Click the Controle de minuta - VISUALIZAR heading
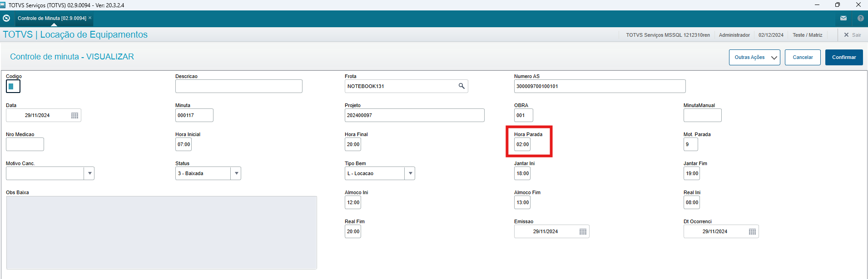The width and height of the screenshot is (868, 279). [x=72, y=57]
